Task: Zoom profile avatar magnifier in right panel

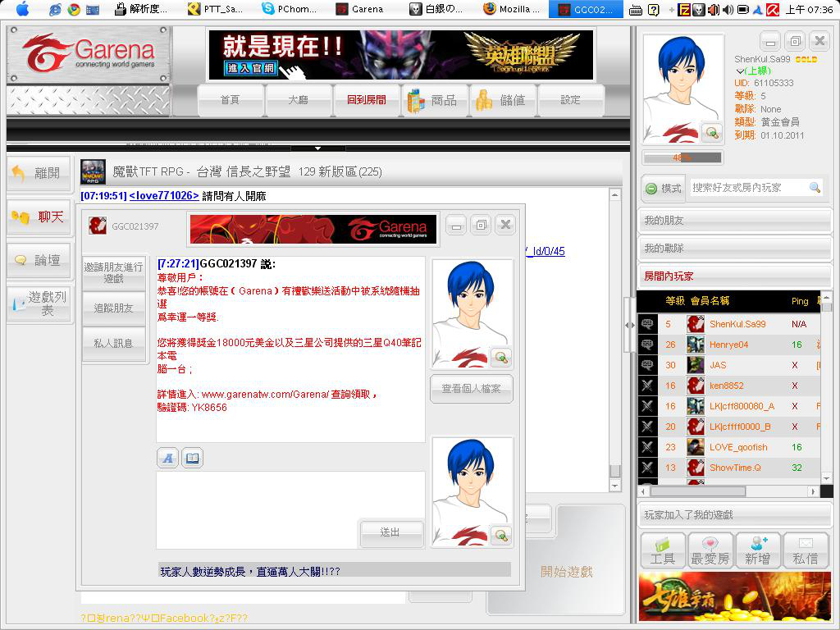Action: [x=712, y=132]
